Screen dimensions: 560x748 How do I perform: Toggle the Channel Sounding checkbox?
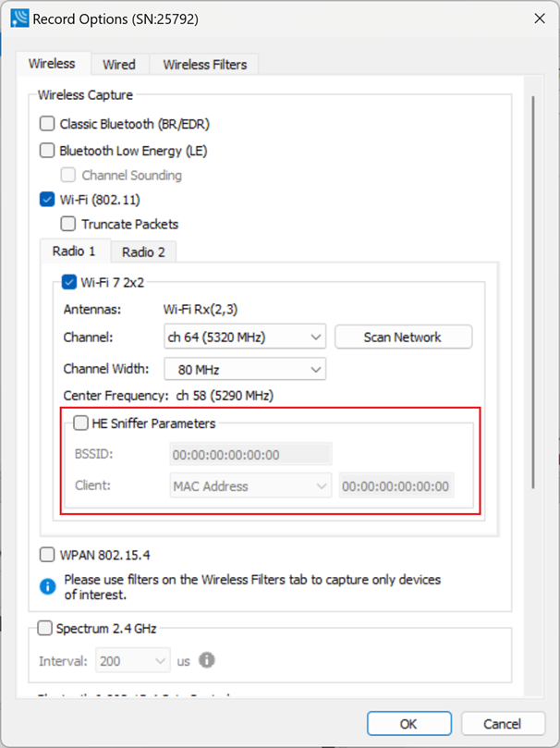point(67,175)
